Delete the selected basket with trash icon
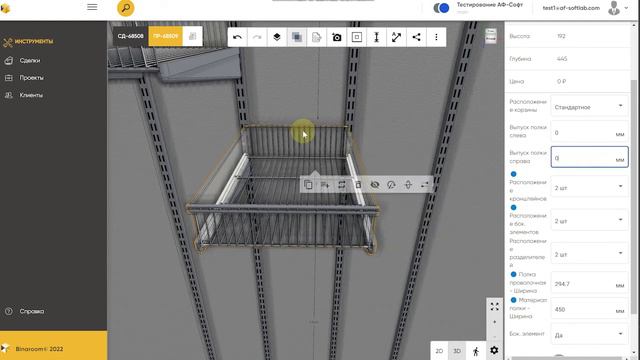The image size is (640, 360). click(358, 185)
